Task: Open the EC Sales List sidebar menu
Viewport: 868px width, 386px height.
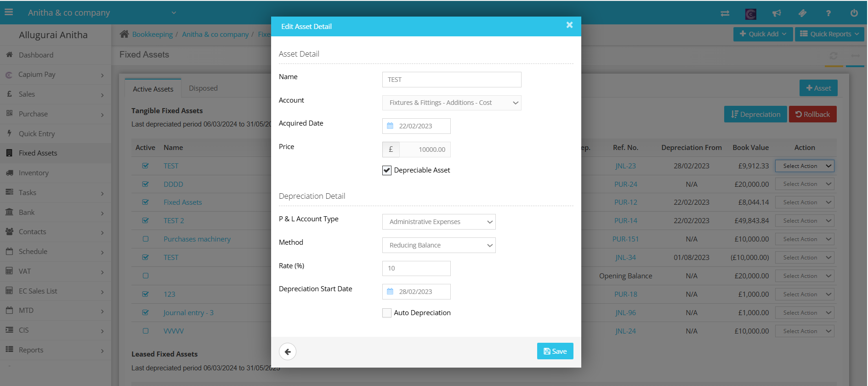Action: [56, 291]
